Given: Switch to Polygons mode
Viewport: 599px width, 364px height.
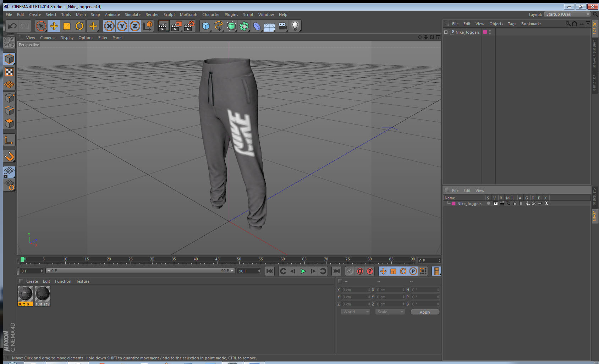Looking at the screenshot, I should coord(9,123).
